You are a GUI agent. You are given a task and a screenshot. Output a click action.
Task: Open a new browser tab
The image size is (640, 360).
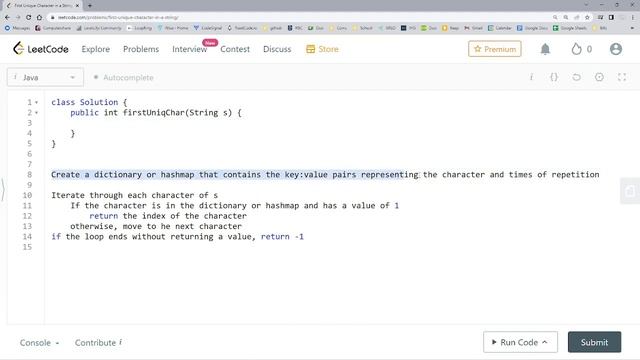coord(90,5)
